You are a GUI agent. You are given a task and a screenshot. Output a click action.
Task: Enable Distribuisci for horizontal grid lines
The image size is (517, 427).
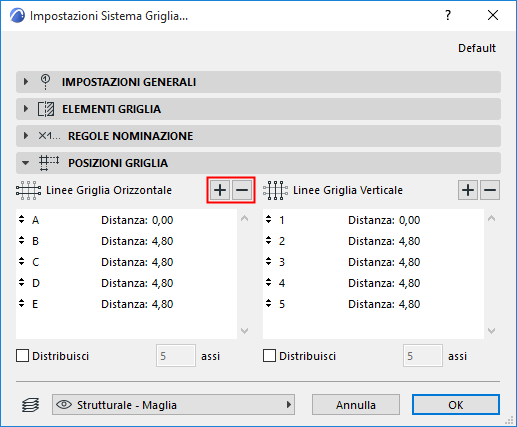(22, 356)
